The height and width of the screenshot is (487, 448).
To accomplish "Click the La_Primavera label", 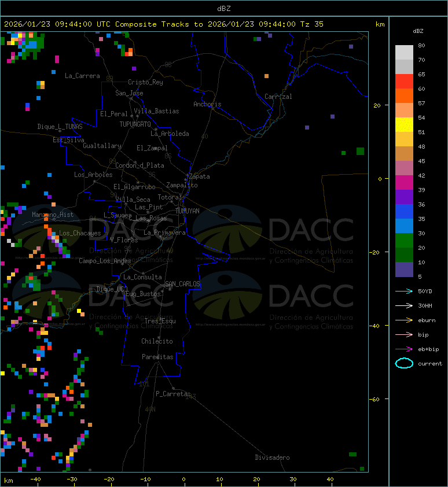I will tap(164, 233).
